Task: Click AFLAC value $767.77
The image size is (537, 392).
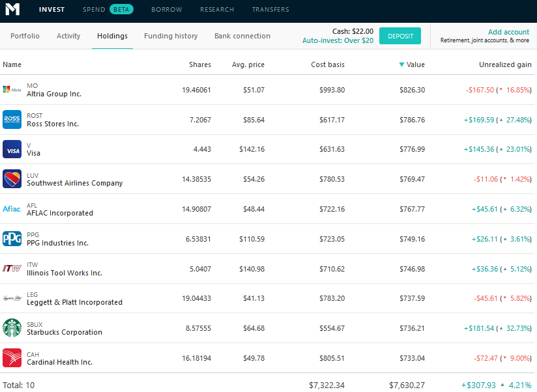Action: (x=412, y=209)
